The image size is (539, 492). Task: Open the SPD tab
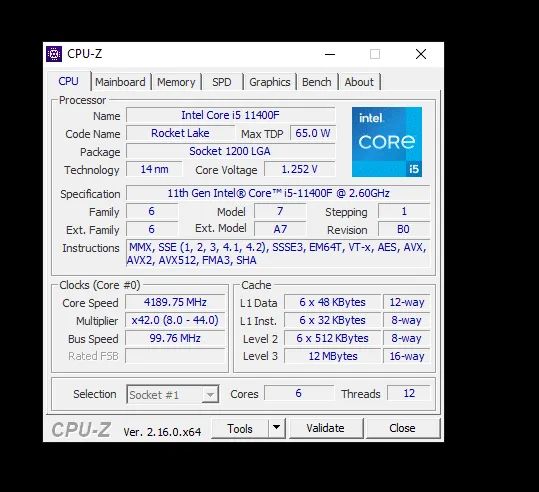tap(222, 82)
